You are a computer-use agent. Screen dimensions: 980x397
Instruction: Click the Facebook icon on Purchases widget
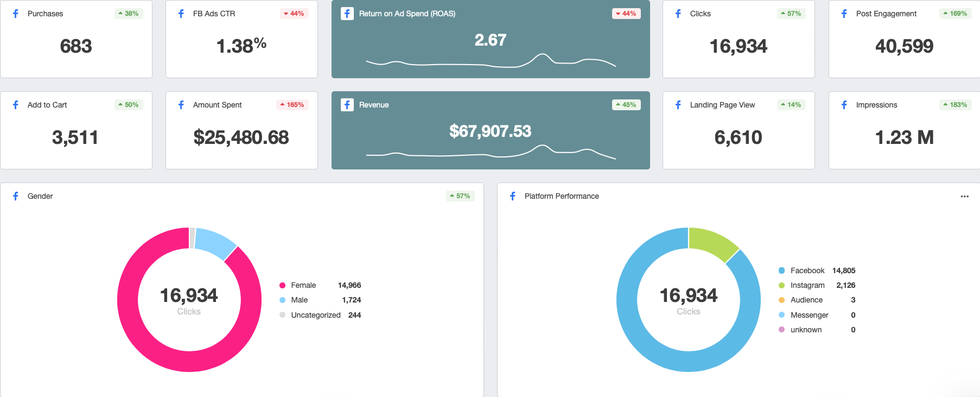[x=16, y=14]
